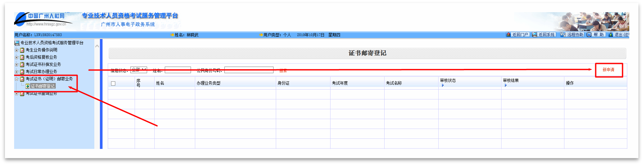The image size is (644, 165).
Task: Click the 退出 logout person icon
Action: pyautogui.click(x=611, y=34)
